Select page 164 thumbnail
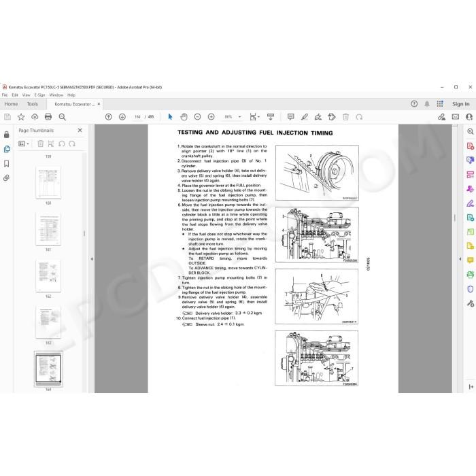This screenshot has height=476, width=476. 48,369
